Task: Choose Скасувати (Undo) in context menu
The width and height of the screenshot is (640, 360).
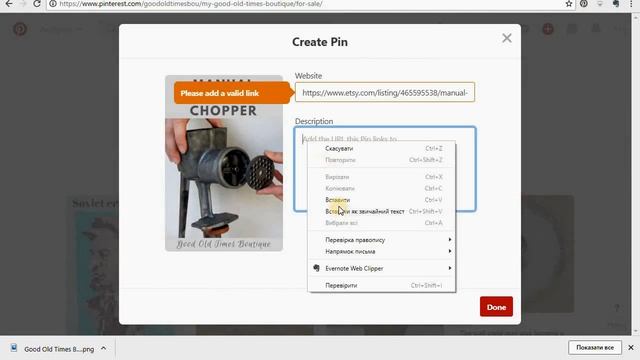Action: tap(382, 149)
